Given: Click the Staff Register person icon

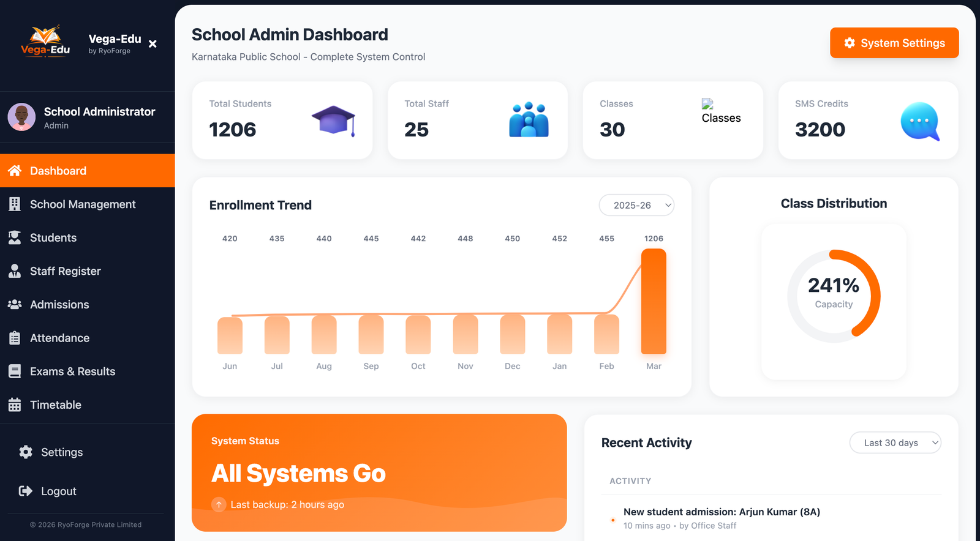Looking at the screenshot, I should click(15, 271).
